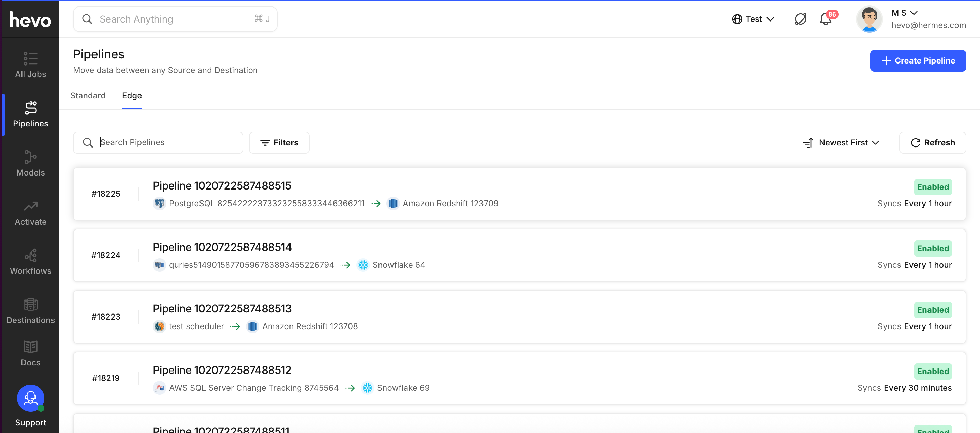Image resolution: width=980 pixels, height=433 pixels.
Task: Click the planet-shaped icon in the header
Action: pos(800,19)
